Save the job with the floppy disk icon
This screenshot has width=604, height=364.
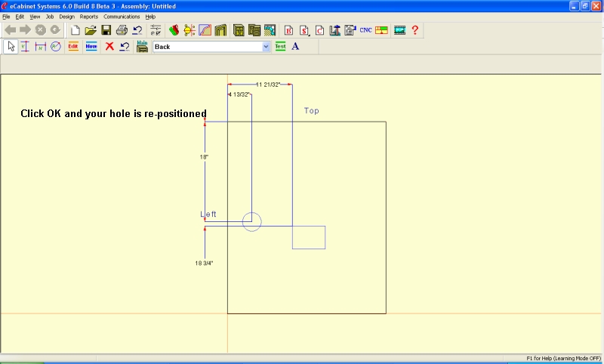[106, 30]
